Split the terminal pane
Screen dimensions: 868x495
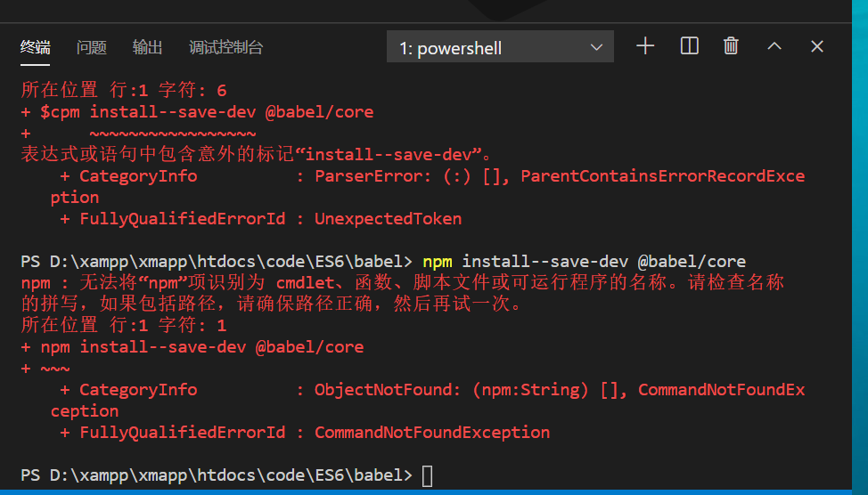coord(689,46)
